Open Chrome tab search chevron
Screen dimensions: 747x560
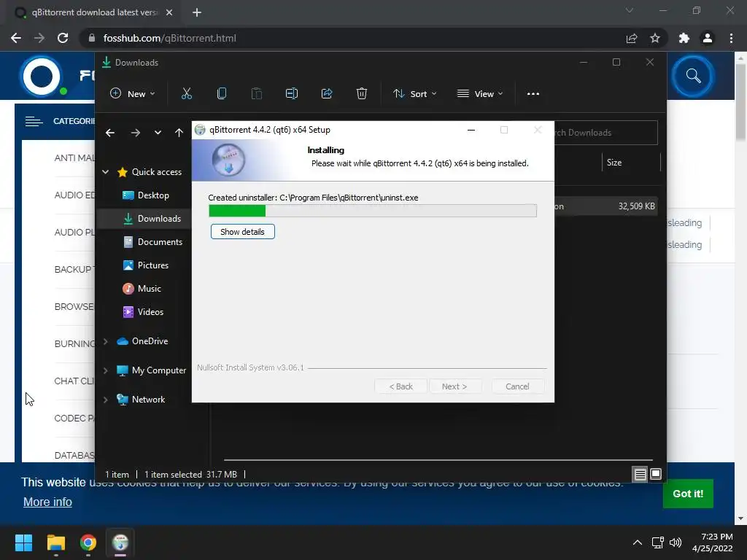coord(630,10)
